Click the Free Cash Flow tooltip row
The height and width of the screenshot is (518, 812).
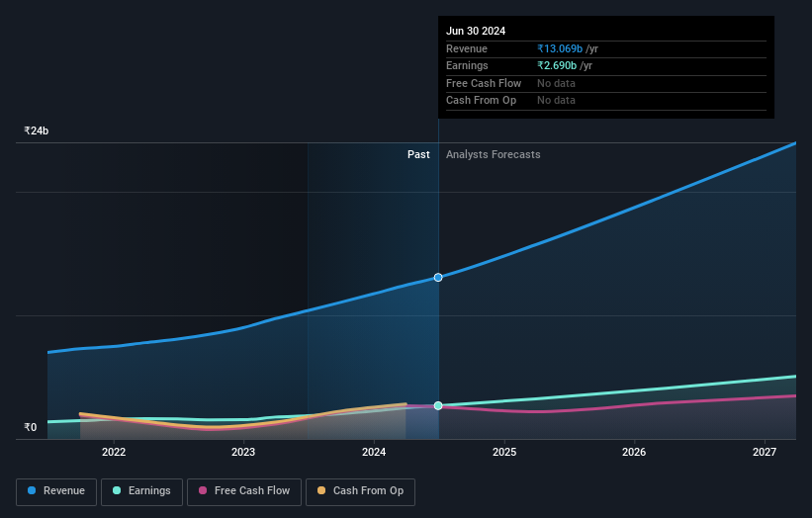(x=606, y=83)
